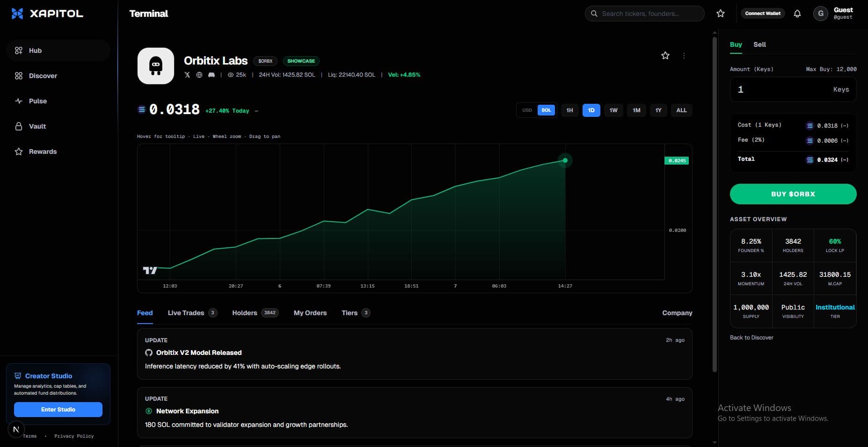This screenshot has width=868, height=447.
Task: Click the Enter Studio button
Action: (x=58, y=410)
